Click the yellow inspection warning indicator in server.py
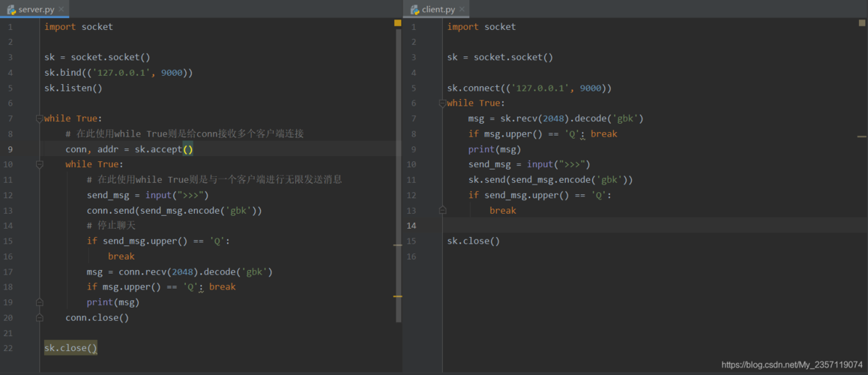The height and width of the screenshot is (375, 868). tap(397, 23)
